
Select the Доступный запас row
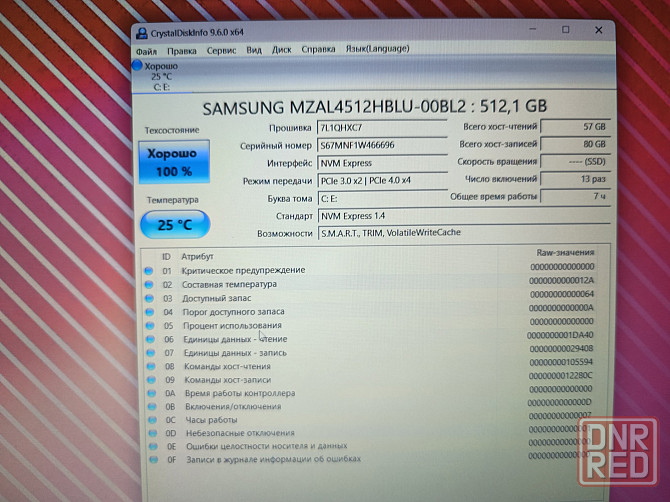(370, 297)
